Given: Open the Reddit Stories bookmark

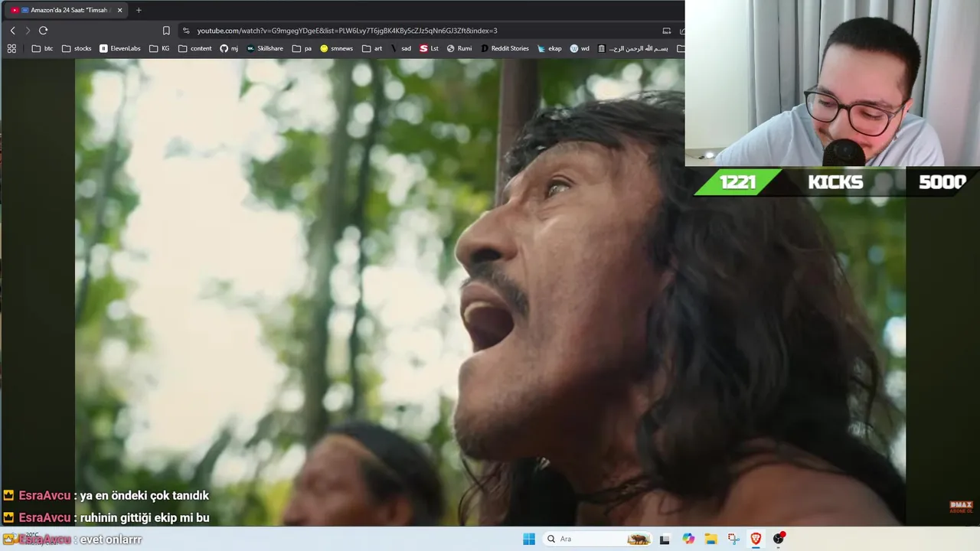Looking at the screenshot, I should pos(505,48).
